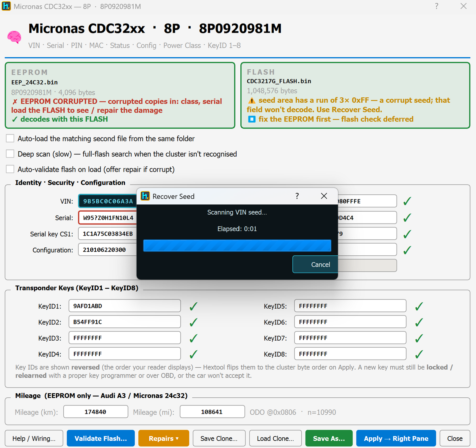Click the 'Elapsed: 0:01' timer text
476x448 pixels.
point(237,229)
